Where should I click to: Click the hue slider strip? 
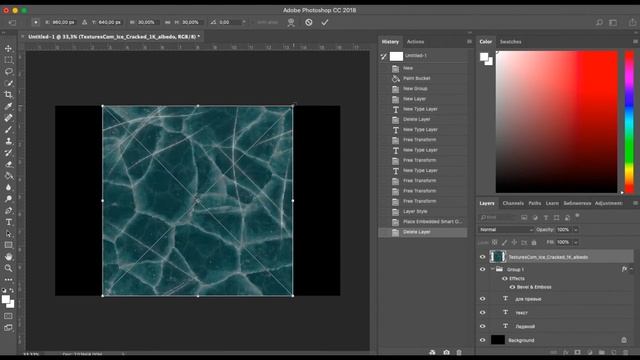629,122
